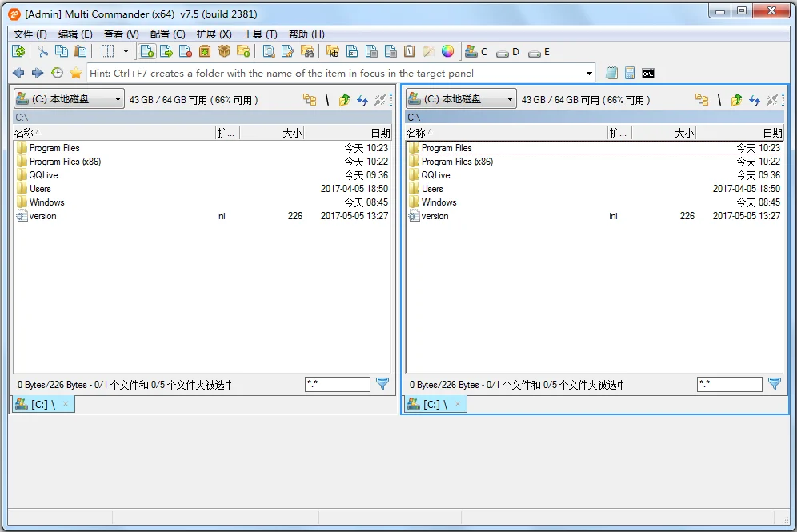Click the *.* filter input field
The width and height of the screenshot is (797, 532).
point(336,383)
